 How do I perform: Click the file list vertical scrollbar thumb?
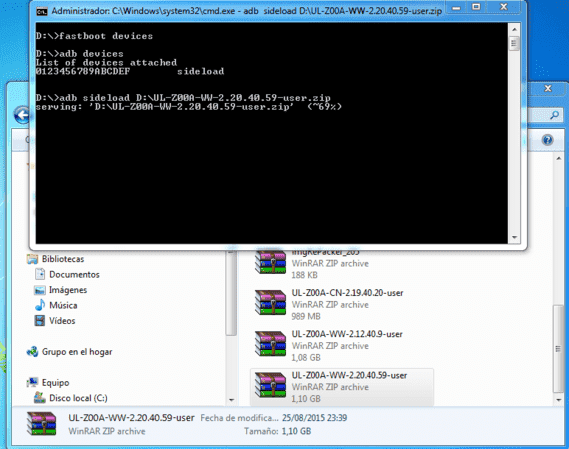click(558, 349)
